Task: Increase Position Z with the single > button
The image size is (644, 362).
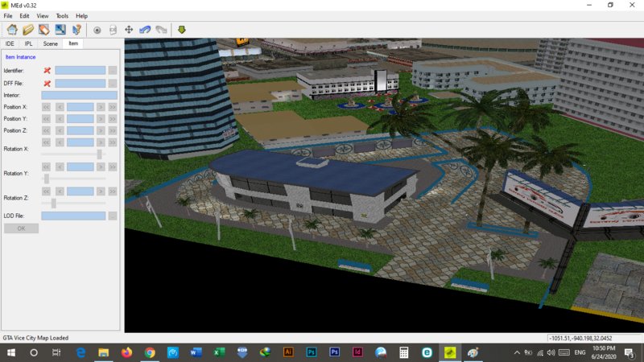Action: coord(101,130)
